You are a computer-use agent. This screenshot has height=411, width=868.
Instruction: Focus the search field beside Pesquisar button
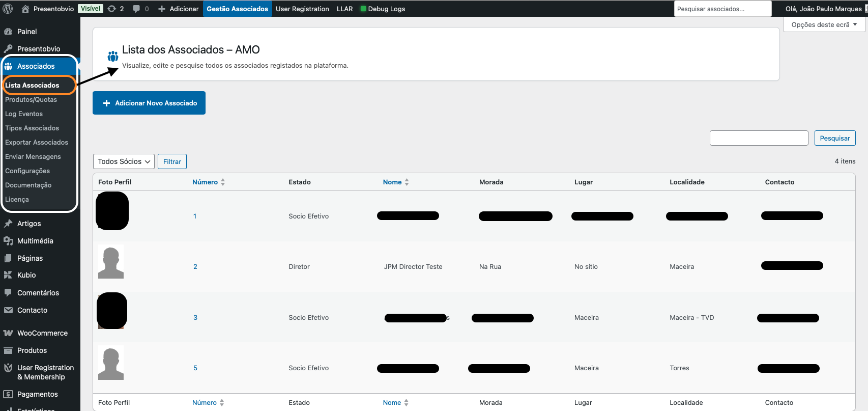click(759, 138)
